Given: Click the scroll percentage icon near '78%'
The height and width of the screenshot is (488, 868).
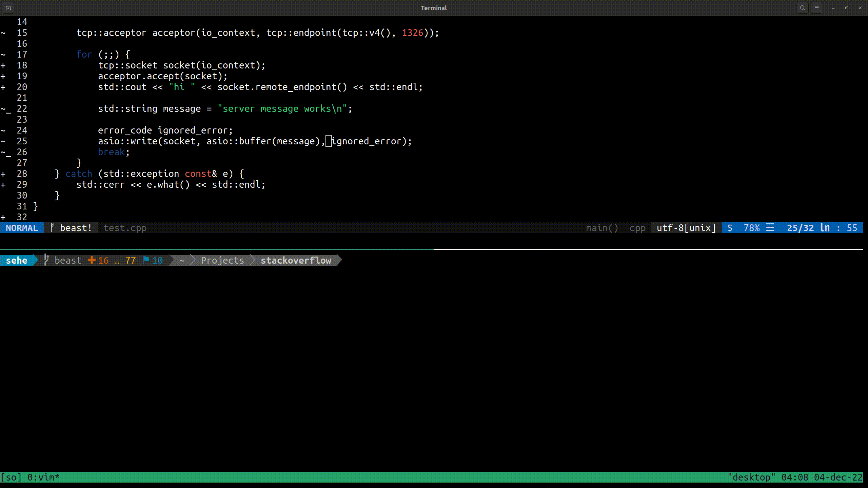Looking at the screenshot, I should coord(770,228).
